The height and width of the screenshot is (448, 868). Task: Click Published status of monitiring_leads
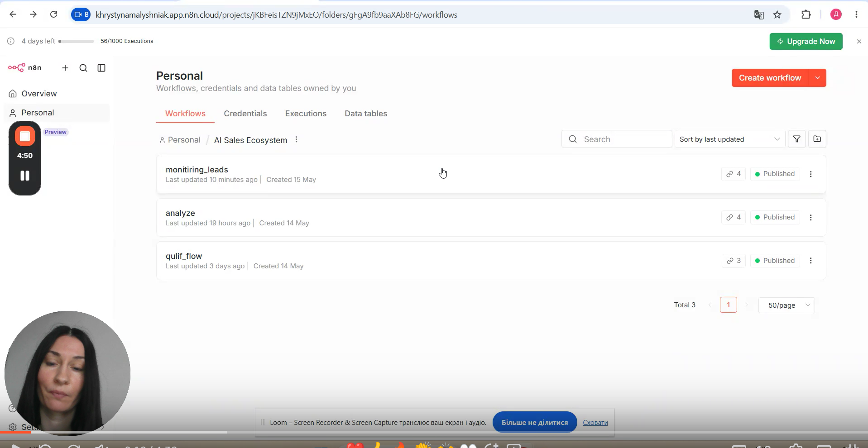775,174
